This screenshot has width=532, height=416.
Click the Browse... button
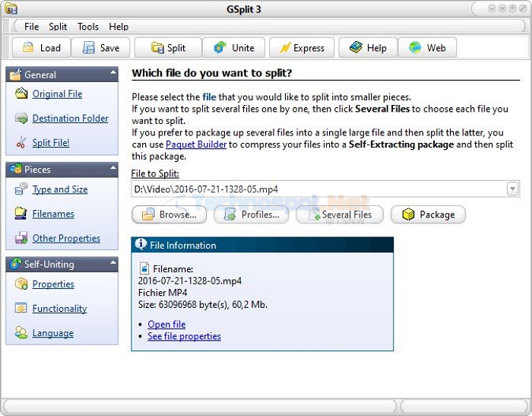169,214
